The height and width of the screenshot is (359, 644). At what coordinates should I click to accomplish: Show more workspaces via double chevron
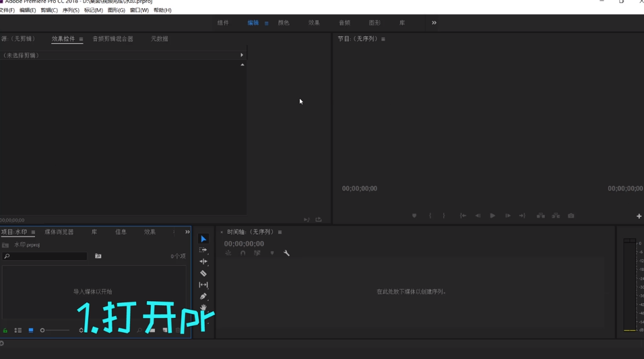point(434,23)
